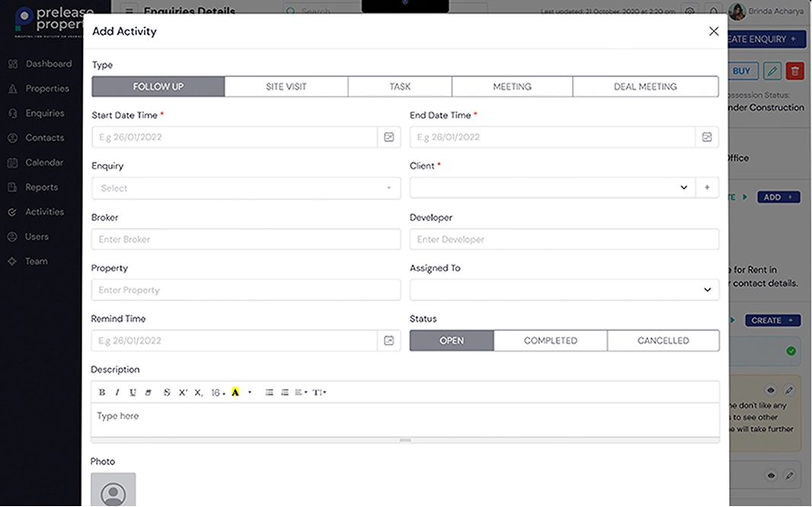Set status to Completed

(x=550, y=341)
